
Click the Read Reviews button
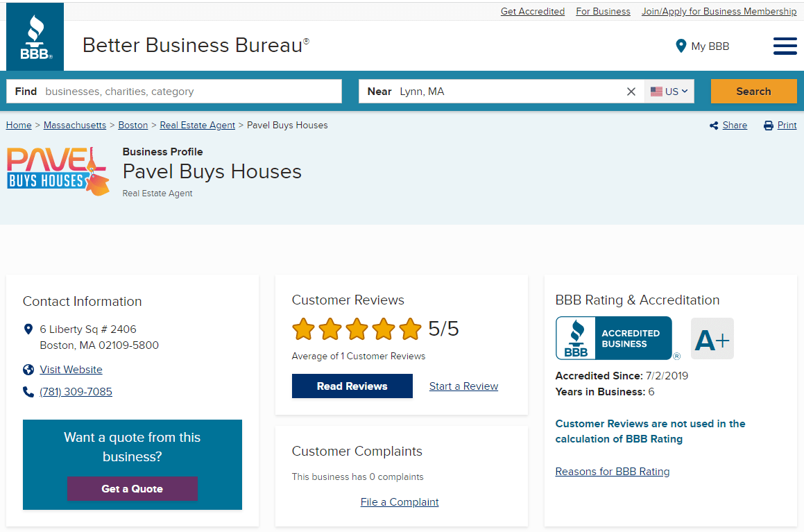(x=352, y=386)
